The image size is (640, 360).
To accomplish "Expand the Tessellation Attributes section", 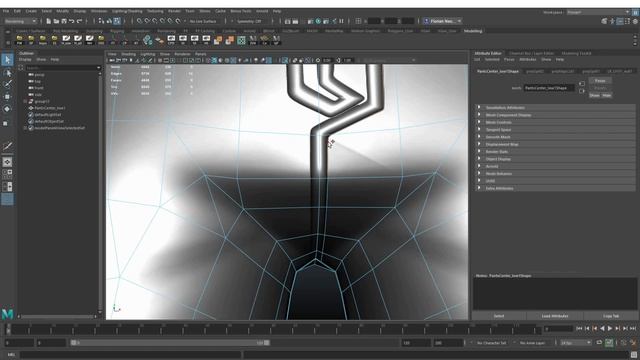I will pyautogui.click(x=556, y=108).
